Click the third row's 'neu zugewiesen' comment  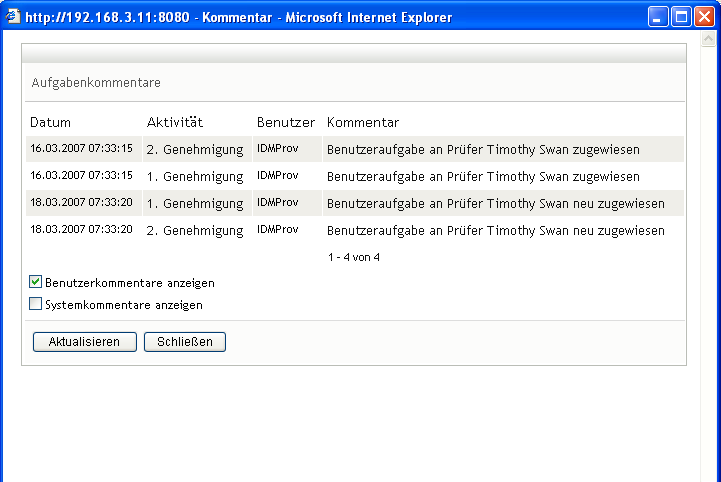(495, 203)
